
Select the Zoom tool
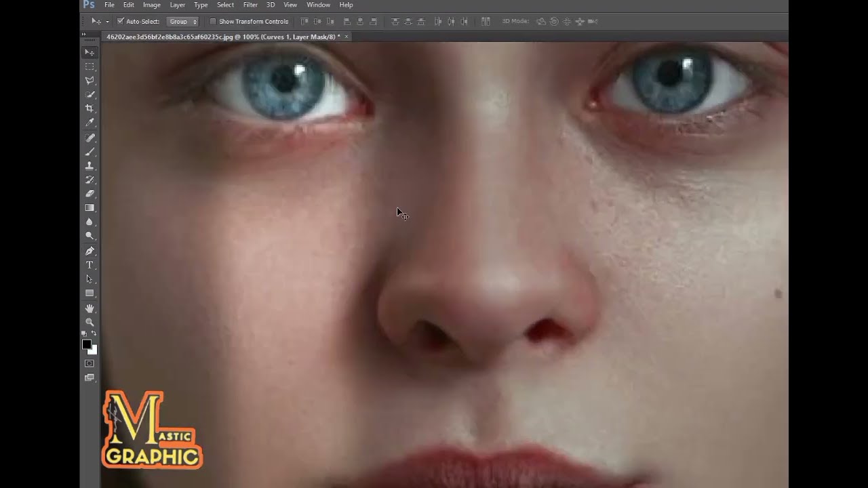click(90, 323)
